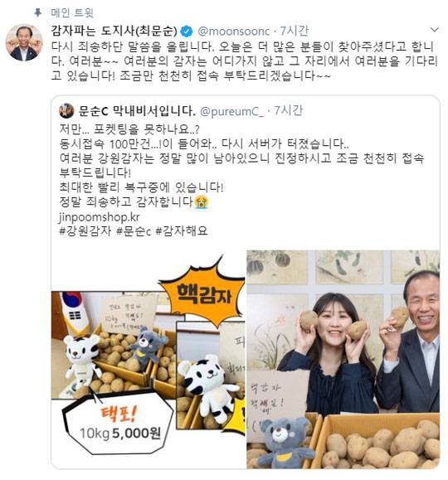
Task: Open hashtag #감자해요
Action: coord(182,230)
